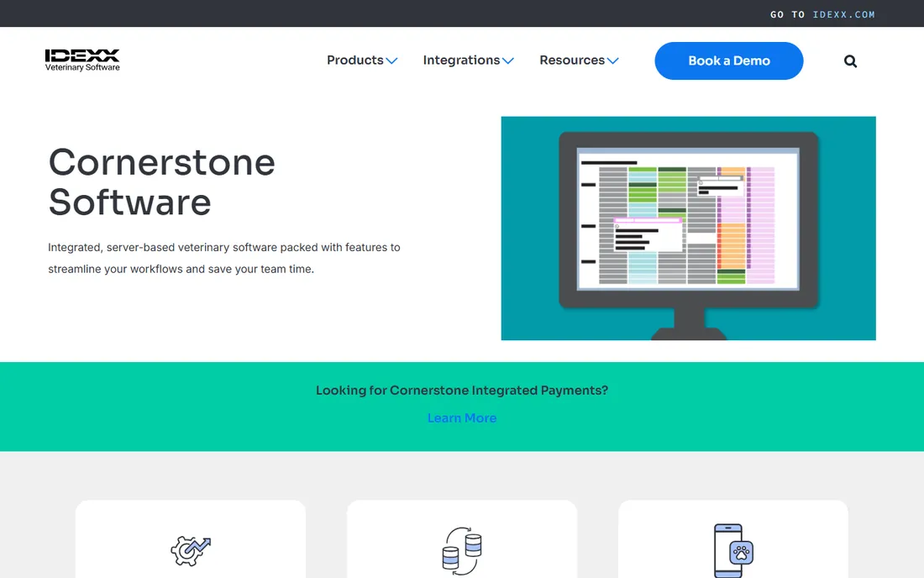
Task: Click the Cornerstone Software heading
Action: (x=161, y=182)
